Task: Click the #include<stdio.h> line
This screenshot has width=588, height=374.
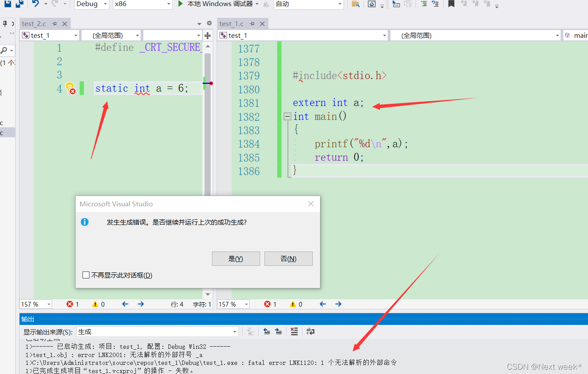Action: point(340,76)
